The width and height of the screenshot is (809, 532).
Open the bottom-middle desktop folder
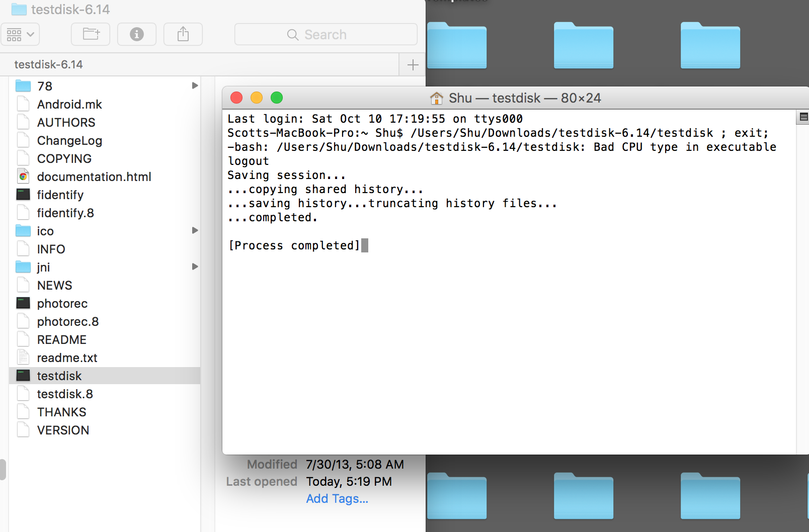(x=584, y=496)
